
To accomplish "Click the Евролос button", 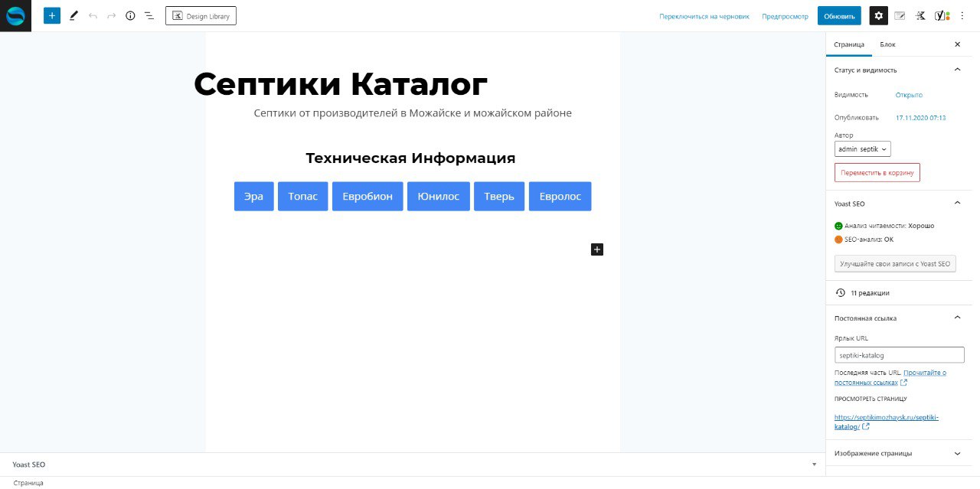I will pos(560,196).
